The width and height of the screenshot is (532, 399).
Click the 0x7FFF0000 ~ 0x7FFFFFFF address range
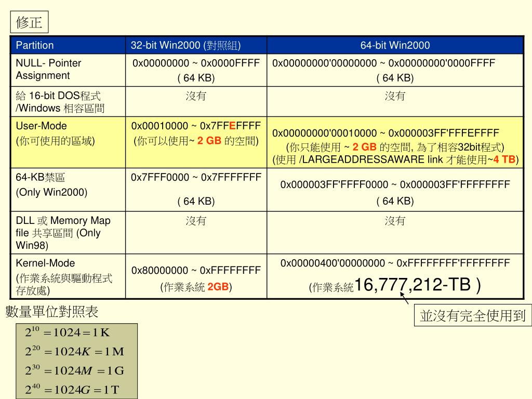click(196, 177)
